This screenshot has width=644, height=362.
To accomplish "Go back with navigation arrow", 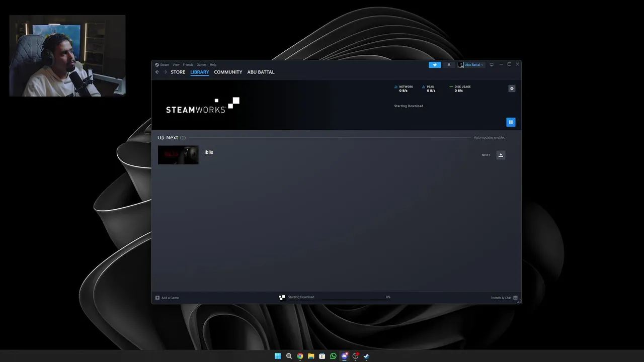I will (157, 72).
